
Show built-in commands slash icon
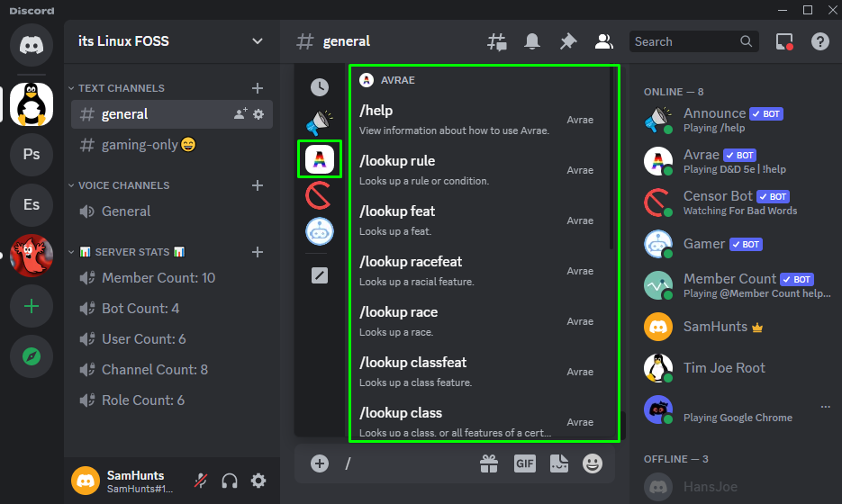tap(320, 276)
